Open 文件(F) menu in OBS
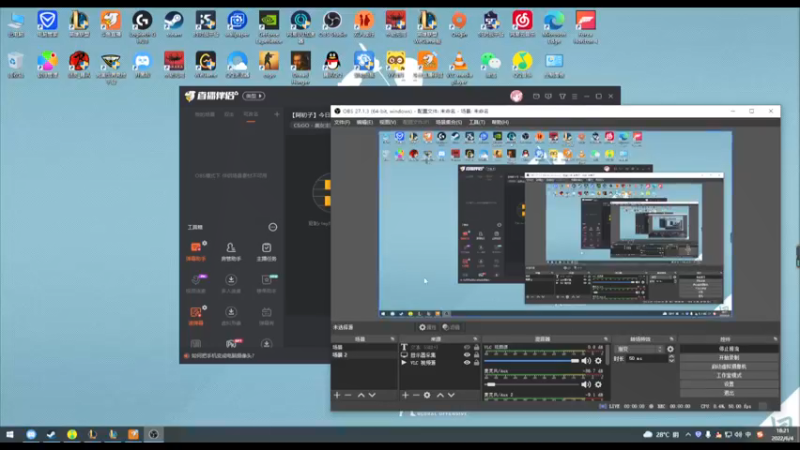This screenshot has width=800, height=450. point(342,122)
